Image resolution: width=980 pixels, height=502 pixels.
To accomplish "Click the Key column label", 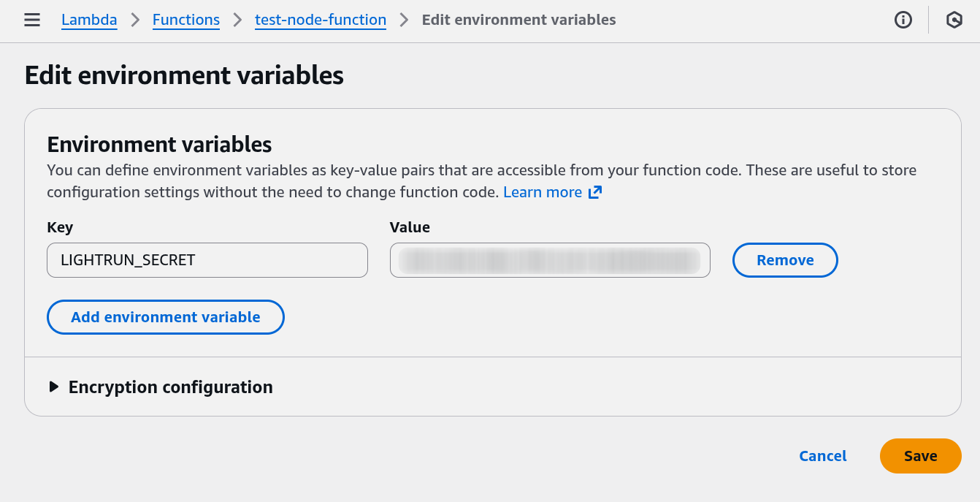I will [60, 227].
